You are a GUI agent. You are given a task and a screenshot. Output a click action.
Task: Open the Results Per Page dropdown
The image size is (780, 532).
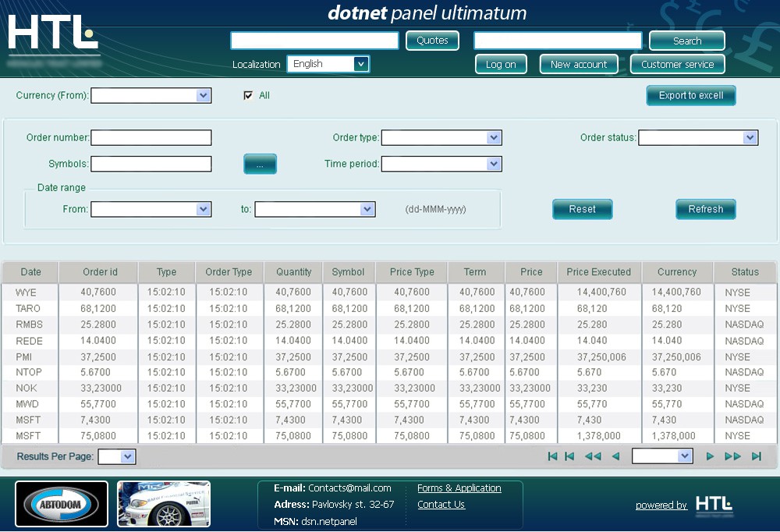pos(117,456)
